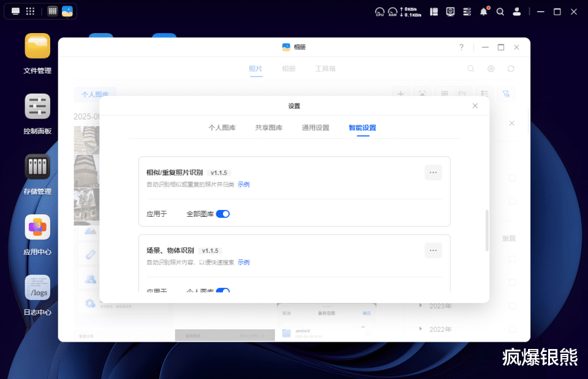
Task: Click 个人图库 label behind the dialog
Action: click(x=96, y=94)
